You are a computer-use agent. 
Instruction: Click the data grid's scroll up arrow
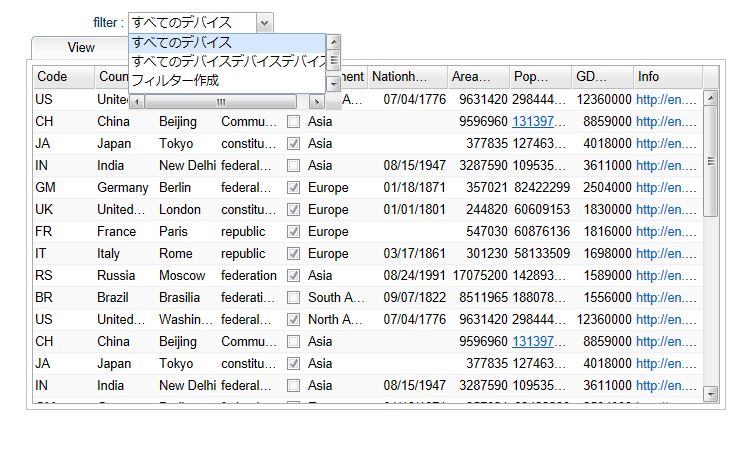click(x=711, y=98)
